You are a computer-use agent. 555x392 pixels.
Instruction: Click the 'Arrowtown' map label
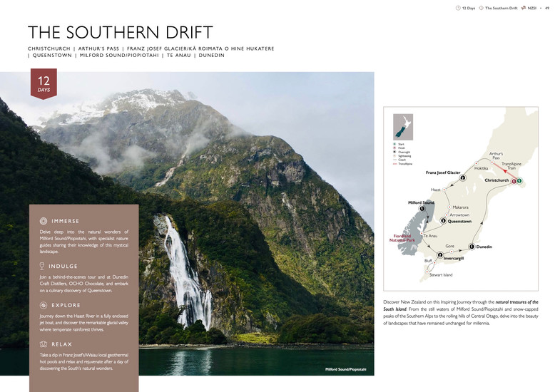click(x=459, y=215)
